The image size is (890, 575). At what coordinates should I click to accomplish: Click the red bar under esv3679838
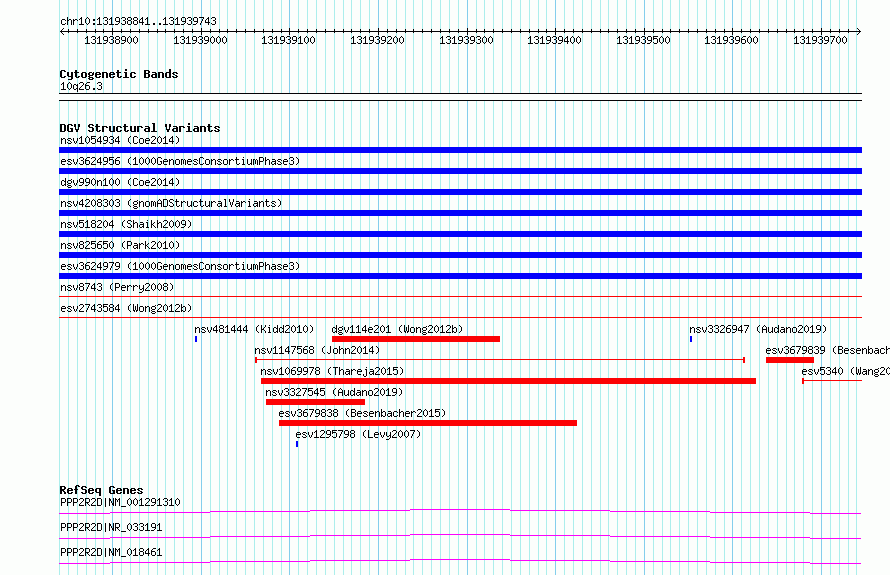[x=428, y=423]
